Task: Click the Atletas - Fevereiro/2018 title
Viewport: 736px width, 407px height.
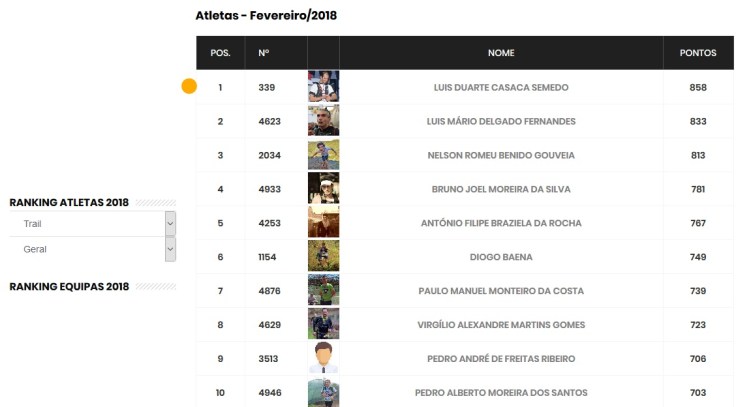Action: [266, 15]
